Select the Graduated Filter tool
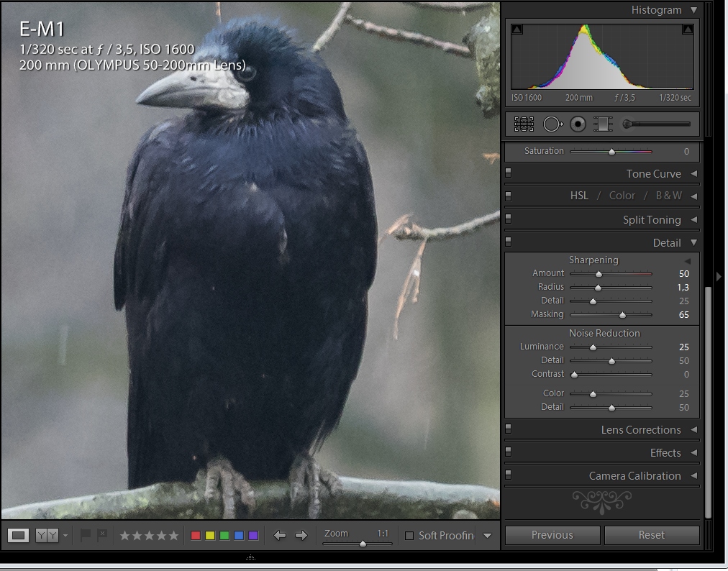This screenshot has height=571, width=728. tap(603, 124)
